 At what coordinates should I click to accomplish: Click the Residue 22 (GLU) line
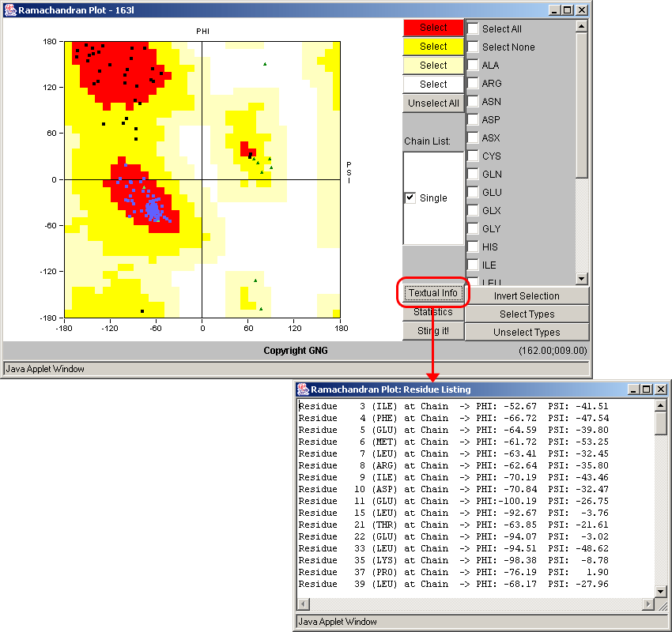pyautogui.click(x=454, y=536)
